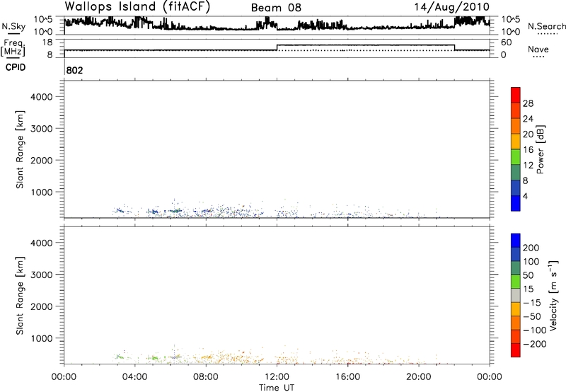Click the '28' label on Power colorbar
Viewport: 566px width, 392px height.
click(528, 103)
